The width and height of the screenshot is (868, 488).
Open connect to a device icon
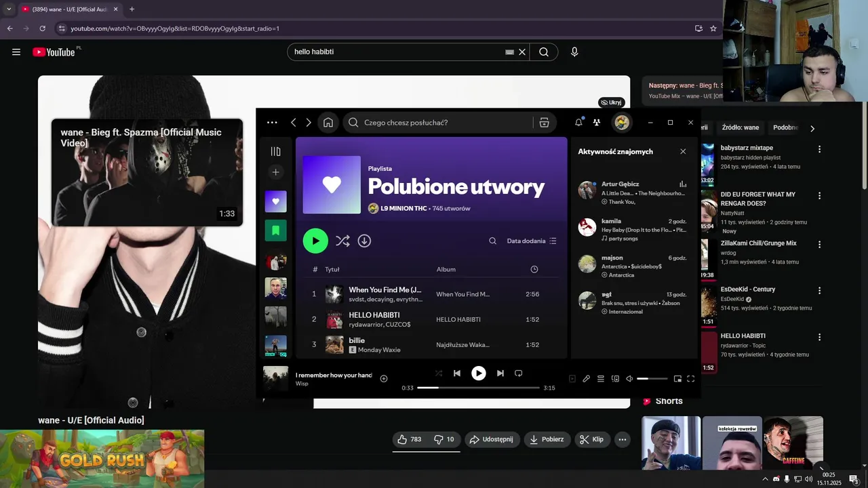(615, 379)
